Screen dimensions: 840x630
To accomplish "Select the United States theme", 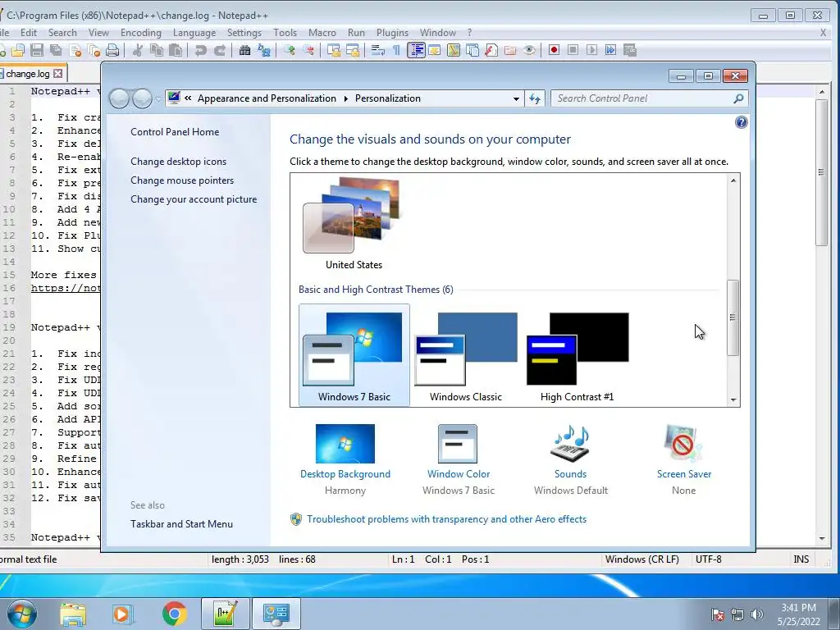I will click(354, 224).
